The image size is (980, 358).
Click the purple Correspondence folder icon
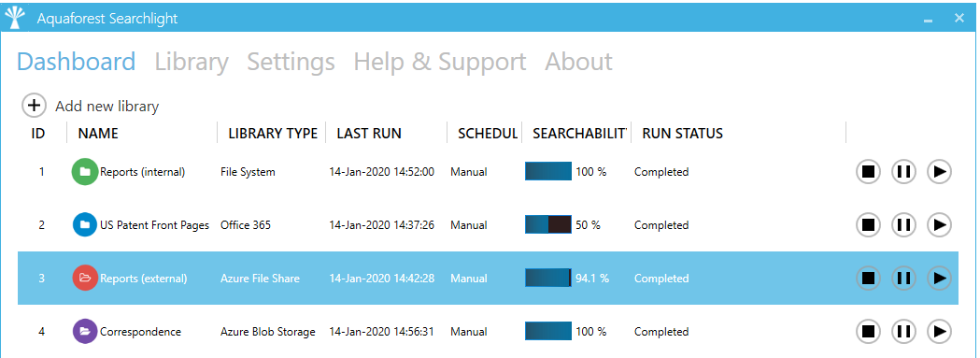(85, 331)
